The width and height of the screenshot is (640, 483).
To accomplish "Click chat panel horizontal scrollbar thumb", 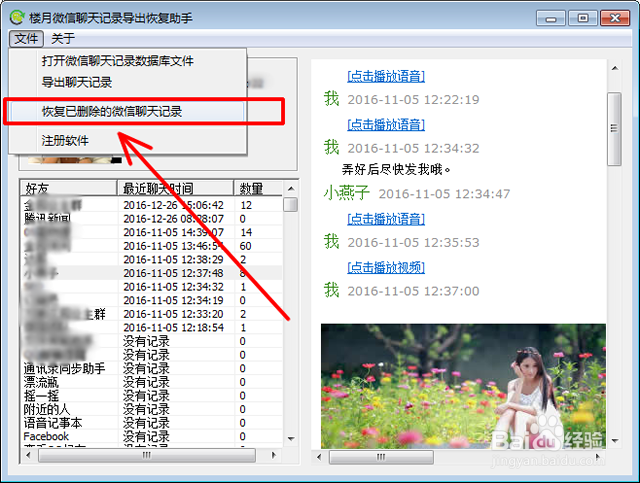I will click(381, 457).
